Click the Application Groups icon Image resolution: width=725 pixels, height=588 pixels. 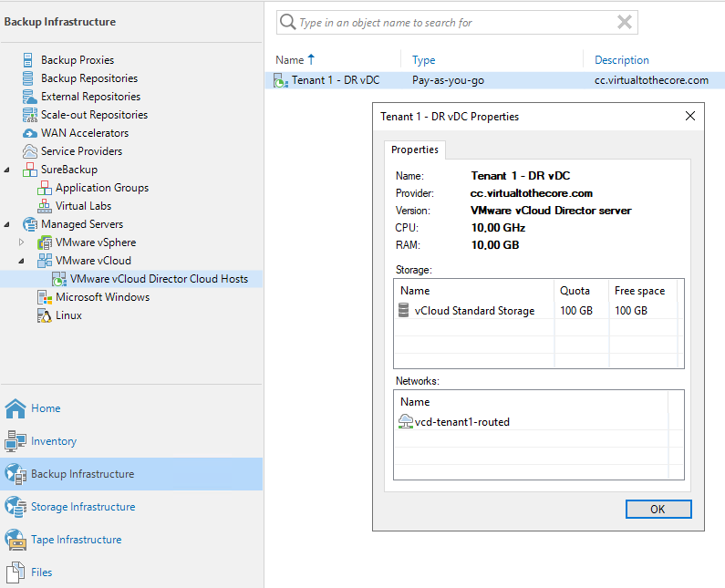point(45,188)
